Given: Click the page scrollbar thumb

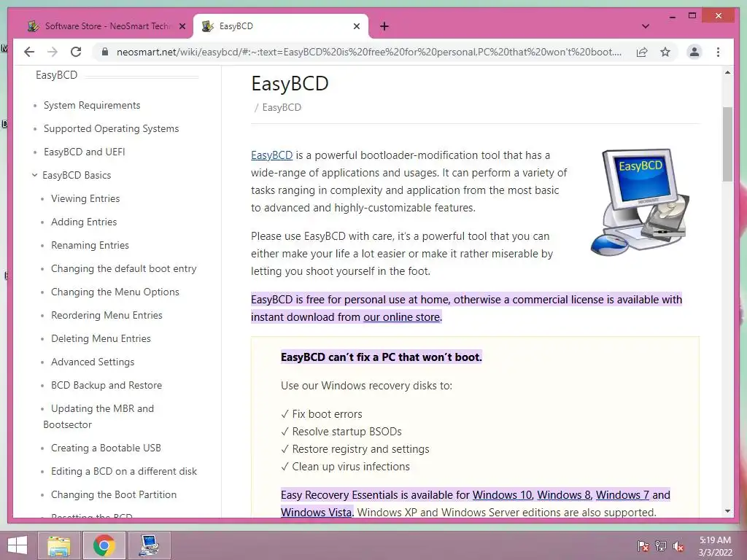Looking at the screenshot, I should (x=727, y=144).
